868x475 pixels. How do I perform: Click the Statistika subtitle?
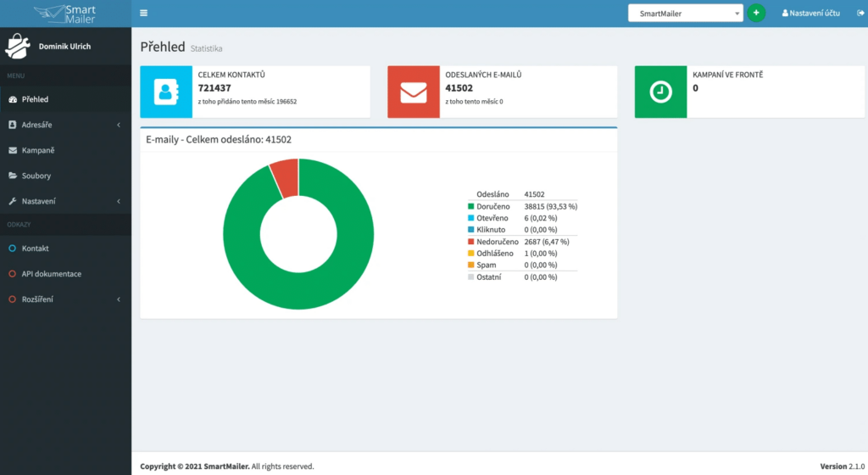point(207,48)
